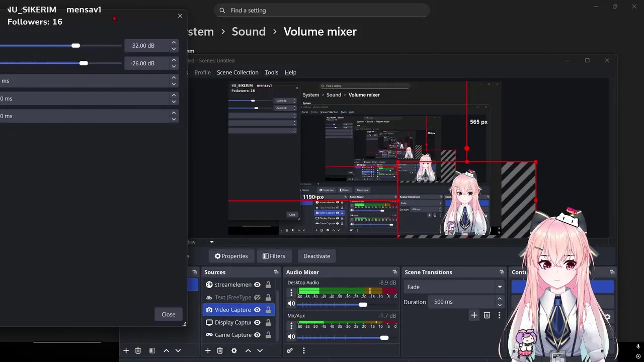Move selected scene down
Image resolution: width=644 pixels, height=362 pixels.
pyautogui.click(x=178, y=350)
